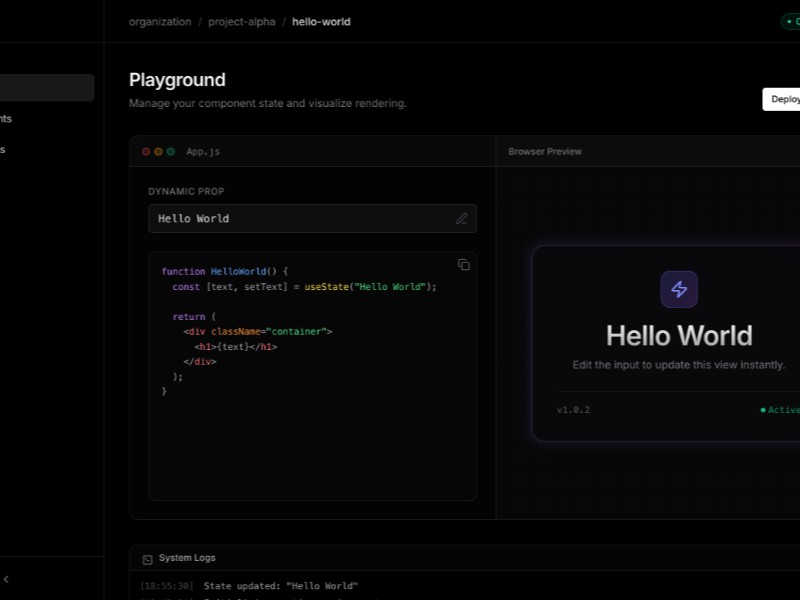
Task: Click the App.js file tab label
Action: click(x=203, y=152)
